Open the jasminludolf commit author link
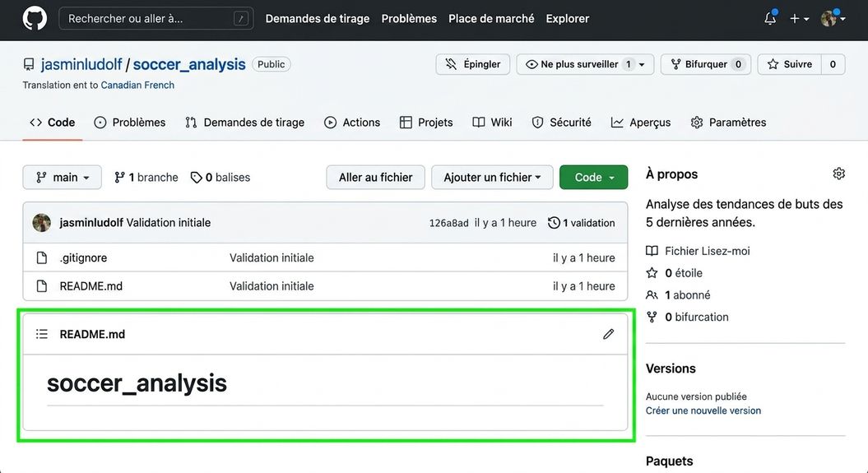 (91, 222)
